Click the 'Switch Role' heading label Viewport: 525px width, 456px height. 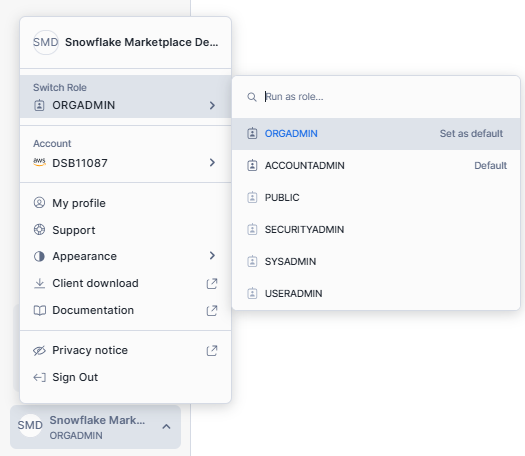pyautogui.click(x=60, y=87)
